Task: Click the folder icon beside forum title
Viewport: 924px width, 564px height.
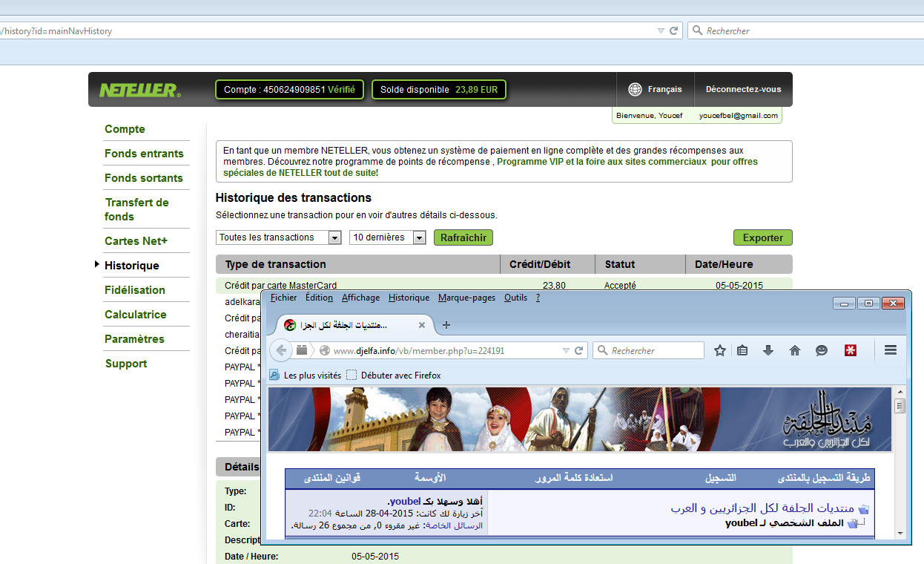Action: tap(863, 509)
